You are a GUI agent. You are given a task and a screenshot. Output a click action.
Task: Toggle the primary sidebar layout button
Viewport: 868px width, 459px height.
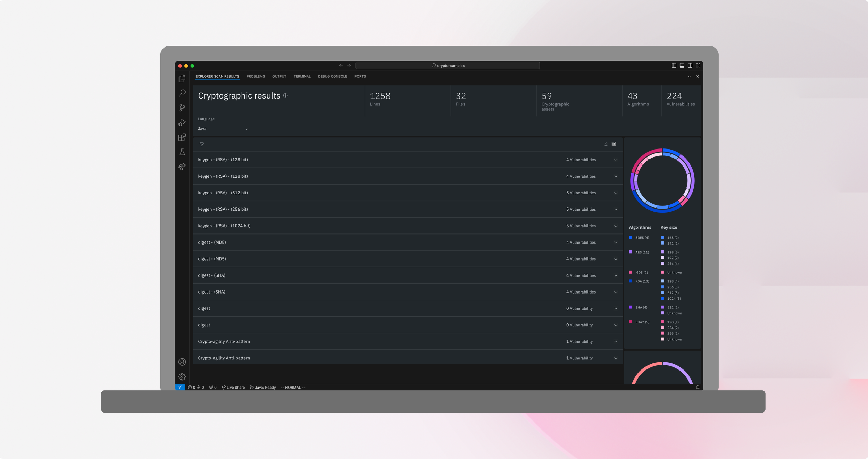674,66
